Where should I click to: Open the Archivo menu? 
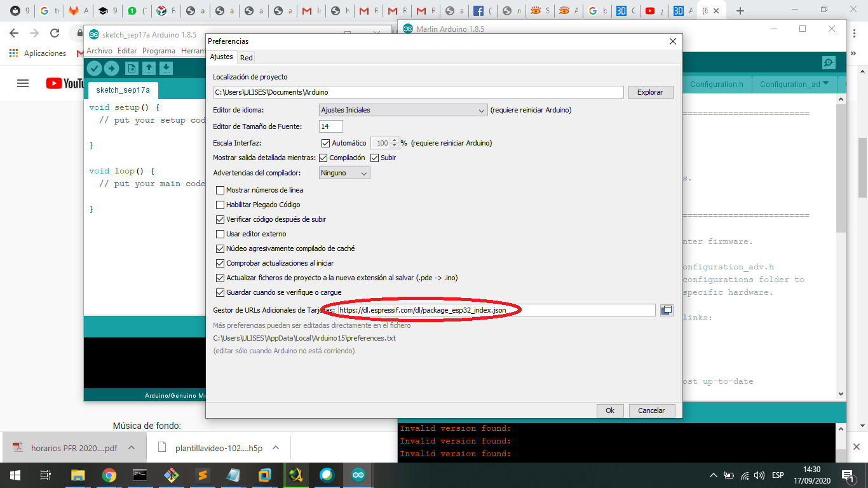pos(99,51)
